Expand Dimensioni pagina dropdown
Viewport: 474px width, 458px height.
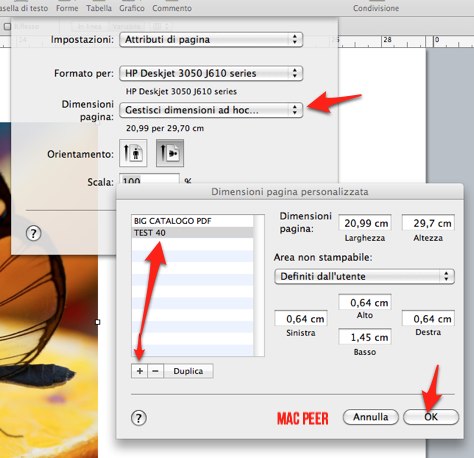coord(211,110)
